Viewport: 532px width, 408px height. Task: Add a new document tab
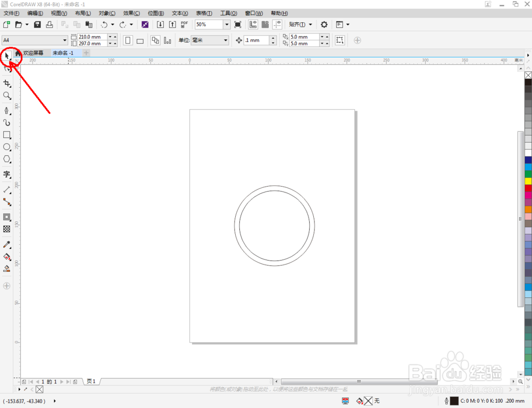click(86, 53)
